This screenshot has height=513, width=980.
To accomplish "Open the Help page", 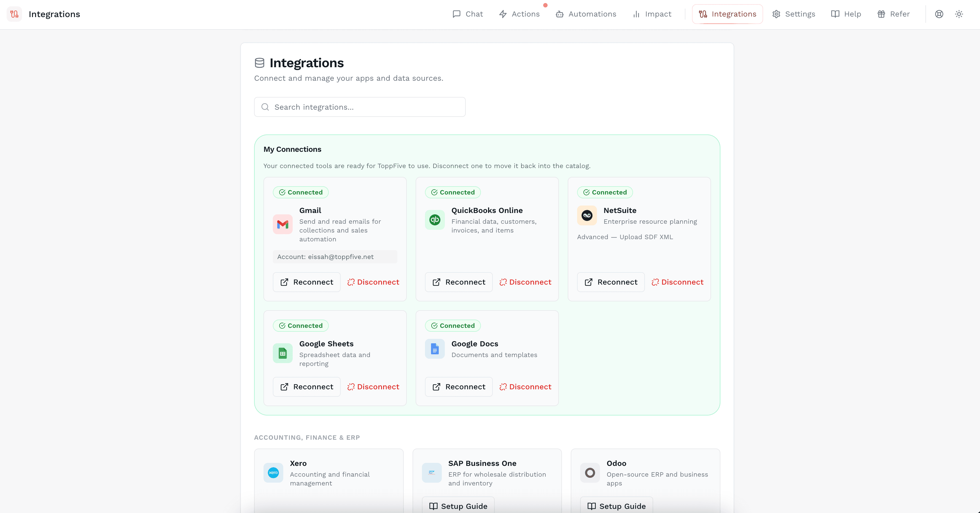I will (846, 14).
